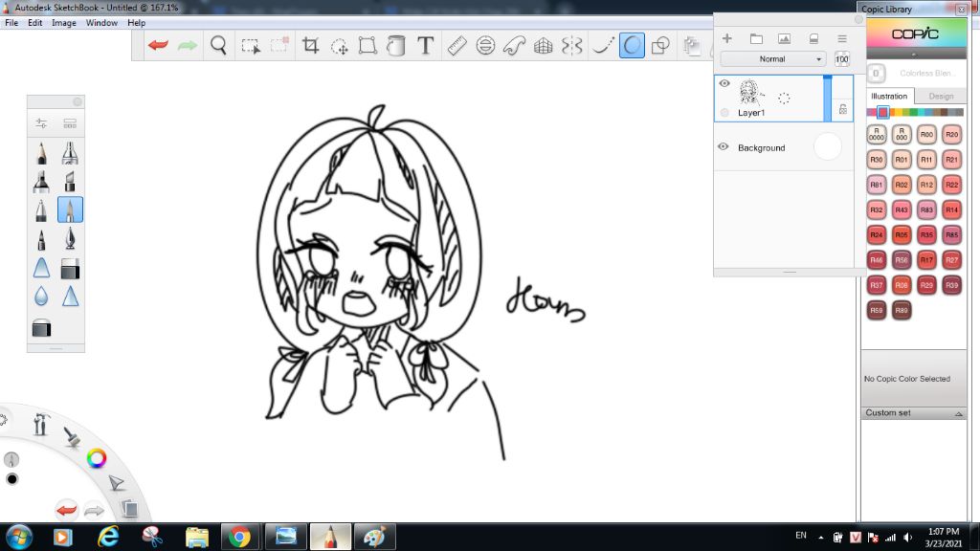980x551 pixels.
Task: Toggle the lock on Layer1
Action: (x=842, y=109)
